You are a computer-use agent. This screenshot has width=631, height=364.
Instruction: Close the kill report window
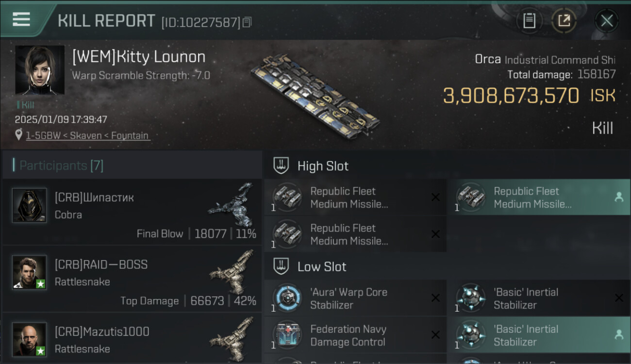606,21
